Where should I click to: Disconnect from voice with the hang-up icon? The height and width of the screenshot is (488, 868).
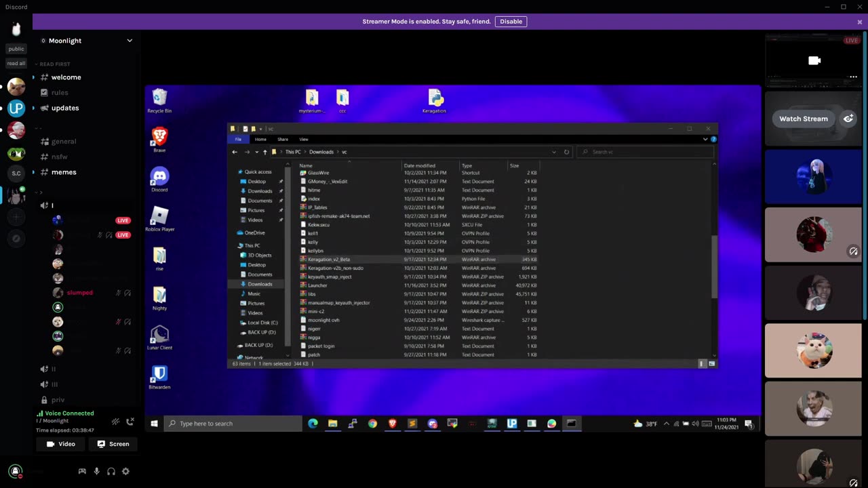[130, 422]
